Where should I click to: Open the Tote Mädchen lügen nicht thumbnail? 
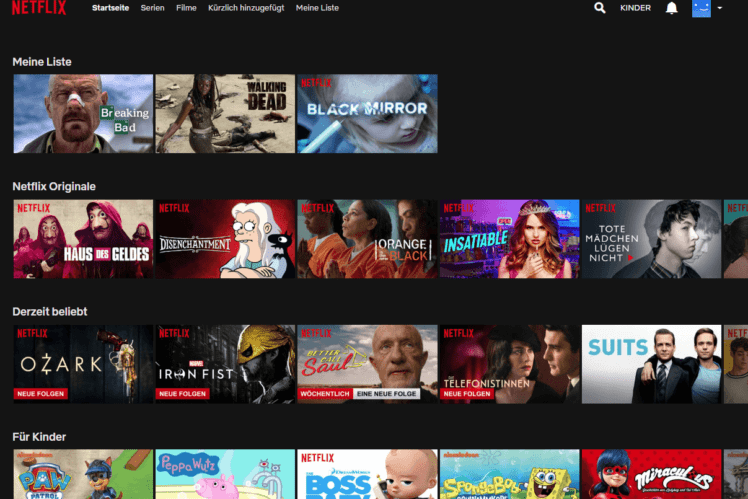[652, 239]
